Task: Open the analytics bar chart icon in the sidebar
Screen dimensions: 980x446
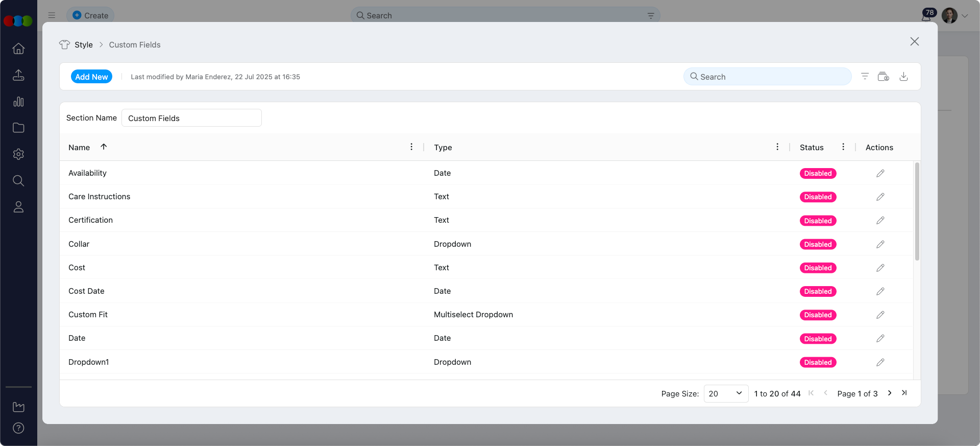Action: coord(18,102)
